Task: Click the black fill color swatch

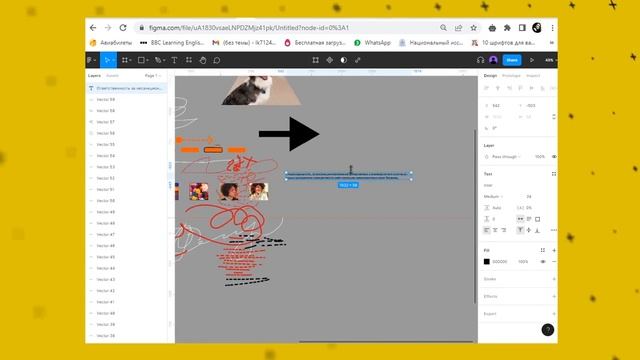Action: [x=487, y=262]
